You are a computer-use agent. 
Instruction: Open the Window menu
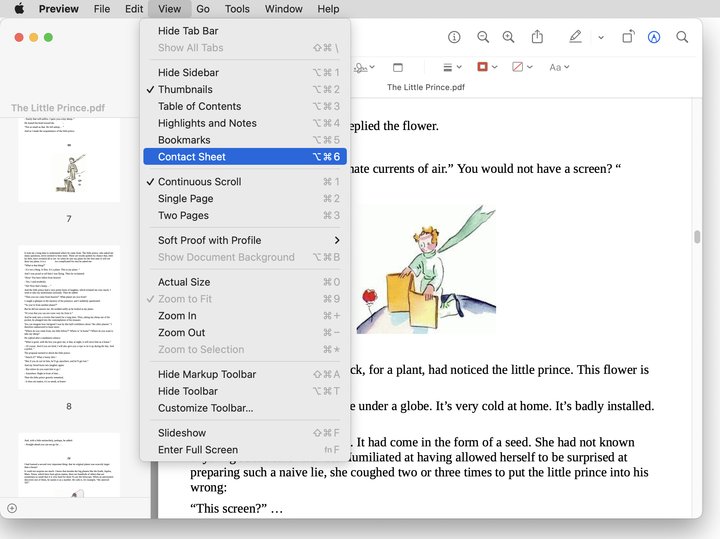(283, 9)
